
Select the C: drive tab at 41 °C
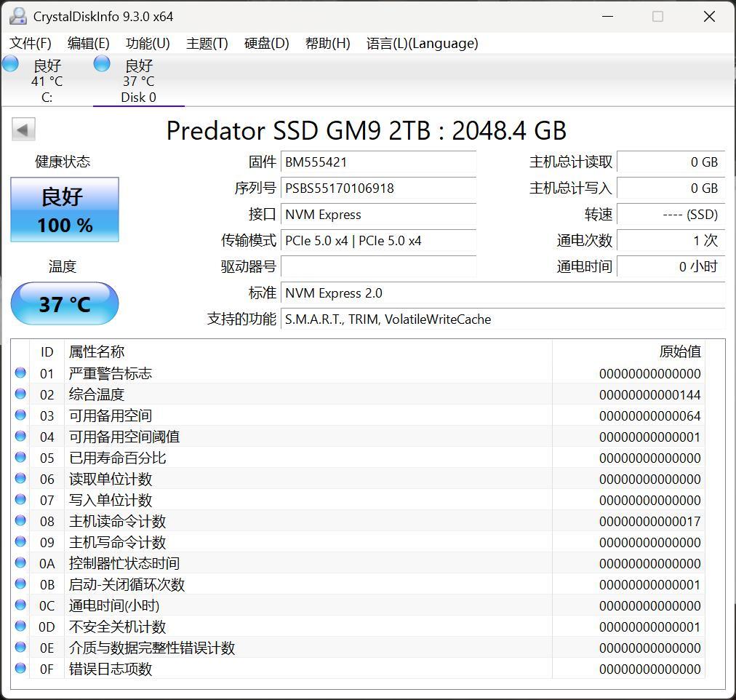[x=47, y=80]
